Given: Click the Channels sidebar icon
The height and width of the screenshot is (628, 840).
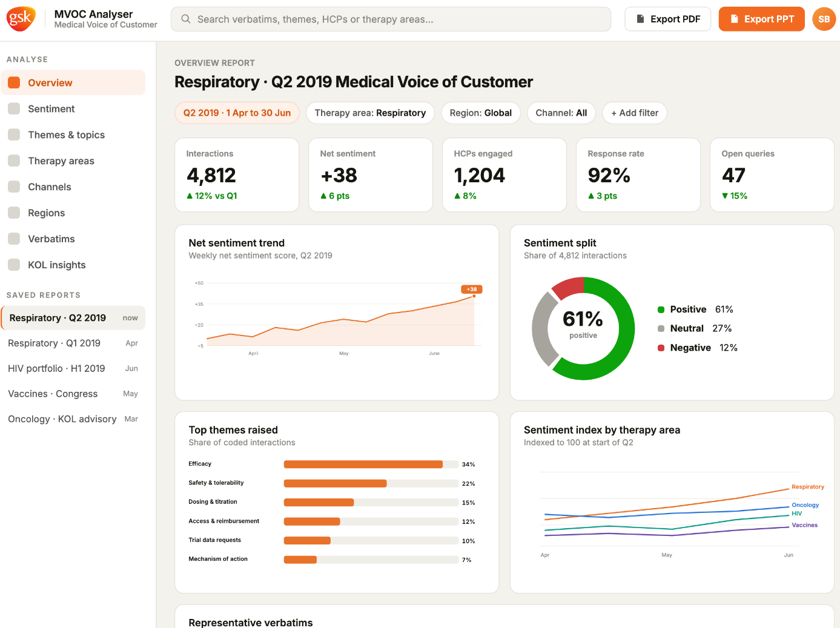Looking at the screenshot, I should [14, 187].
